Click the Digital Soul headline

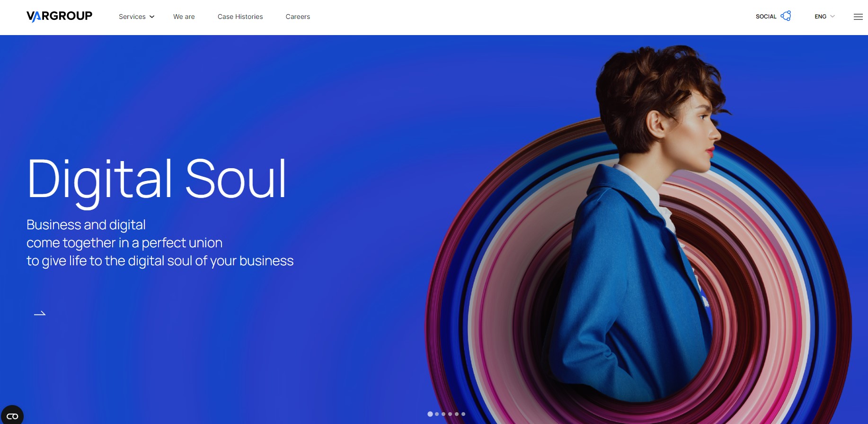pos(157,180)
